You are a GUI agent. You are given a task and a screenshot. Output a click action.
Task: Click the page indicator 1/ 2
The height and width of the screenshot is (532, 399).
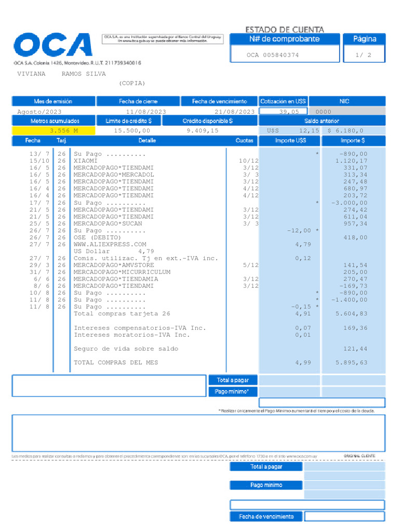pyautogui.click(x=363, y=55)
